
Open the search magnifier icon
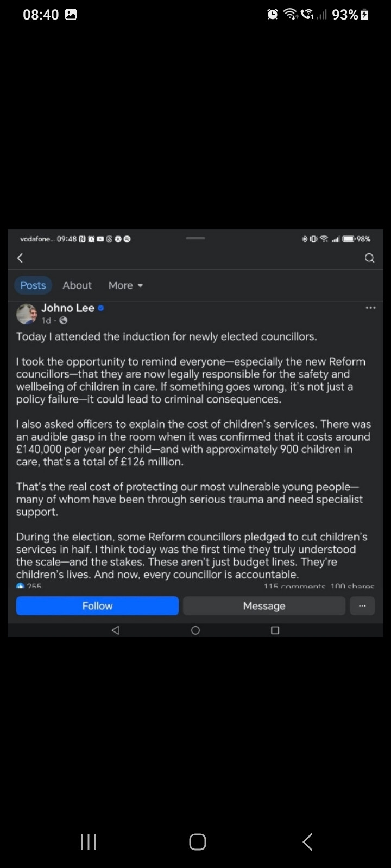[x=369, y=258]
